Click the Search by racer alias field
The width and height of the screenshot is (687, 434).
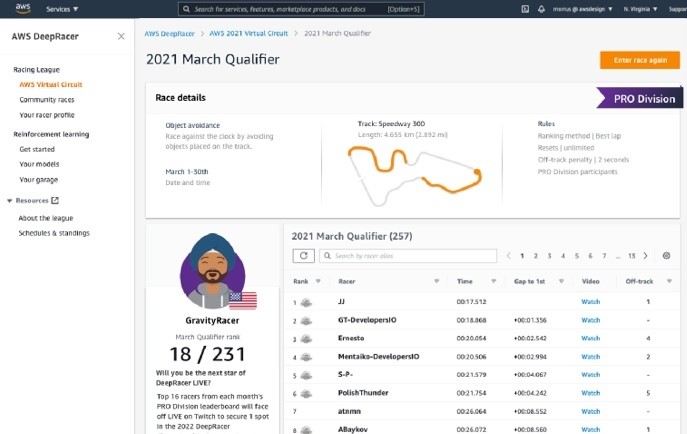[408, 256]
